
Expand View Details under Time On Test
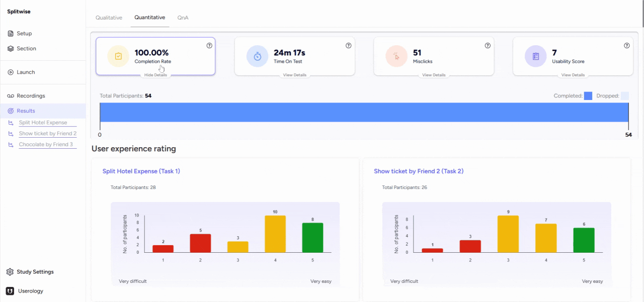(x=295, y=75)
